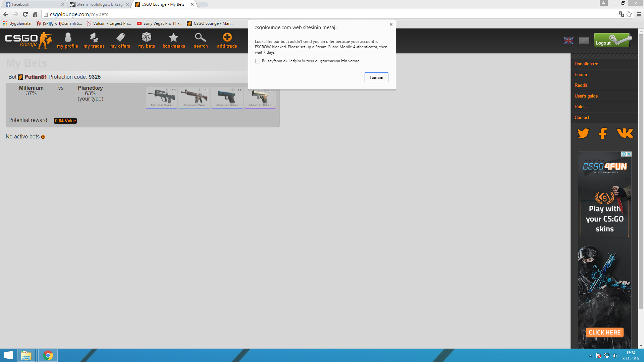Open a new browser tab

pos(203,4)
